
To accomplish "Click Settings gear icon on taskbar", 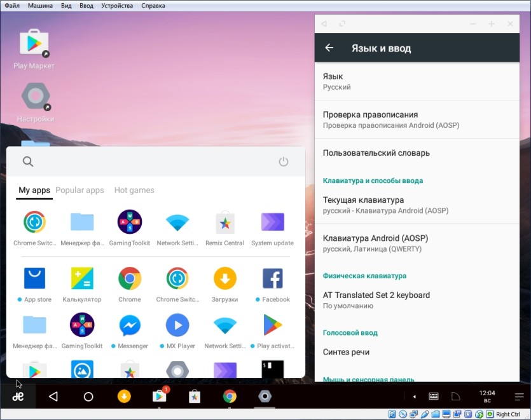I will 265,396.
